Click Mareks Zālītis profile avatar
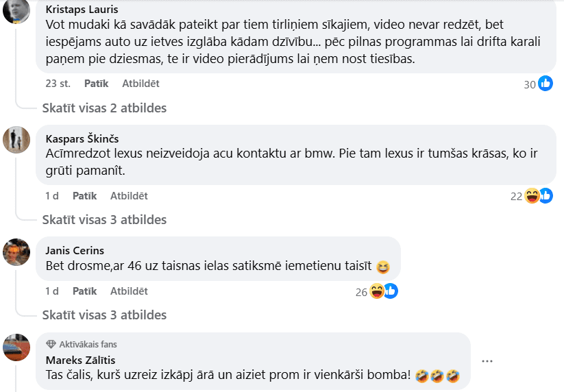 tap(16, 347)
